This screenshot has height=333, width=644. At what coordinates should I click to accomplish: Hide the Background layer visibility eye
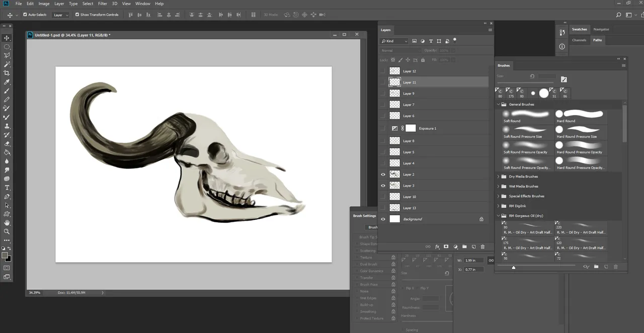pos(383,219)
